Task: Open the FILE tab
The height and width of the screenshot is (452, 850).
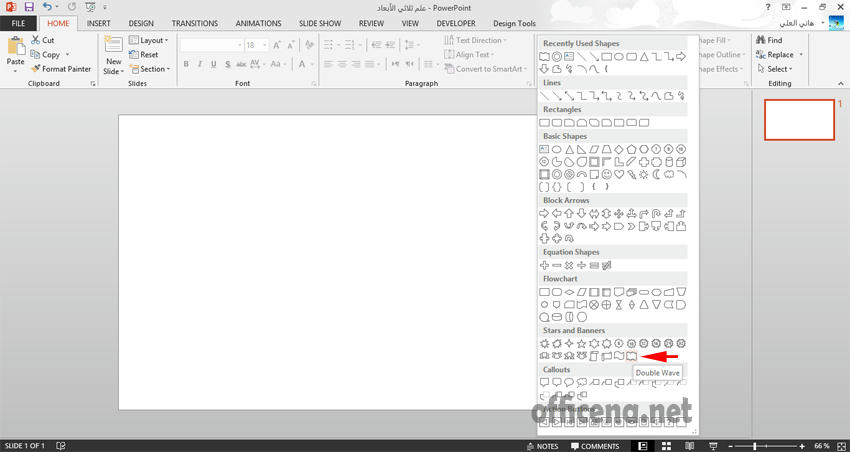Action: point(18,23)
